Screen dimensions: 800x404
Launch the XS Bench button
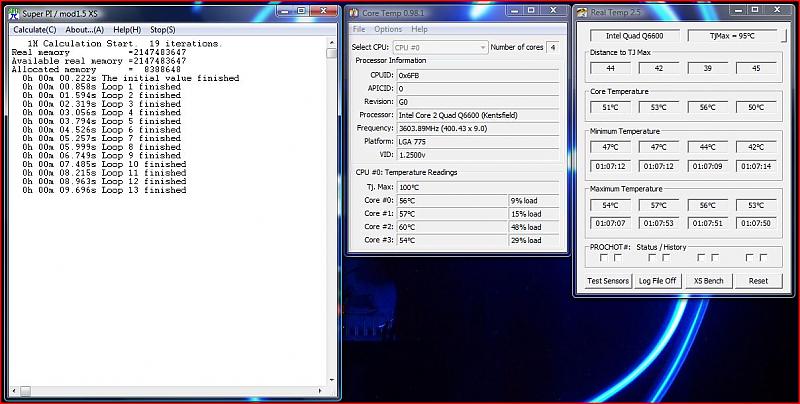[709, 281]
